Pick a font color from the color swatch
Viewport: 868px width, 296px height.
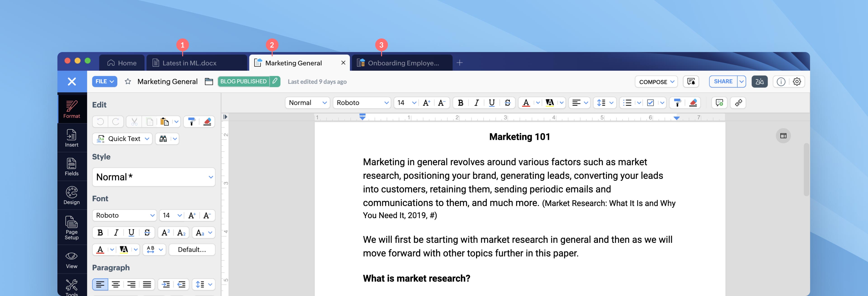(526, 103)
